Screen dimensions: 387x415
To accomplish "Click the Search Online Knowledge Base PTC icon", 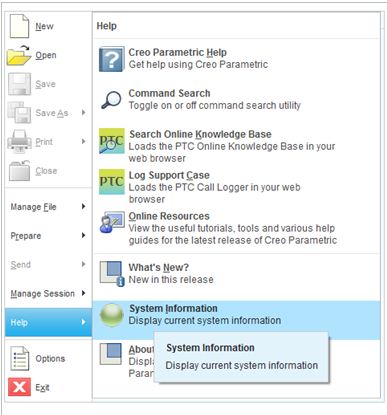I will 112,141.
